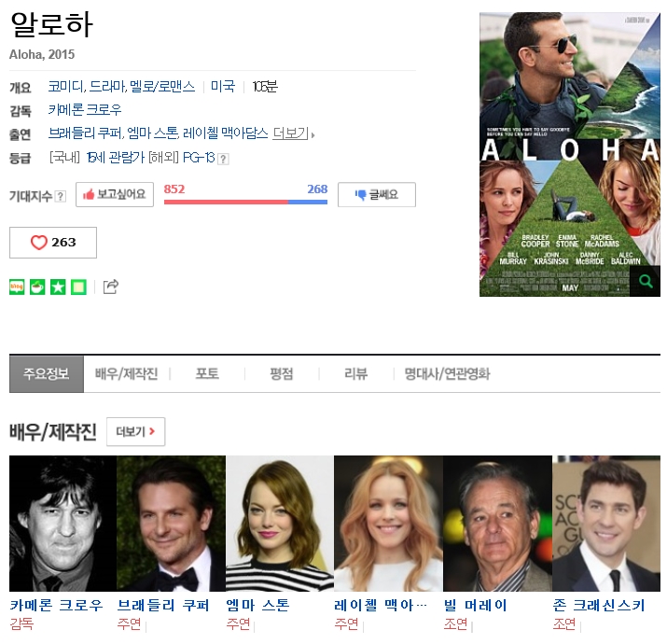The width and height of the screenshot is (667, 644).
Task: Click the help icon beside PG-13 rating
Action: tap(223, 158)
